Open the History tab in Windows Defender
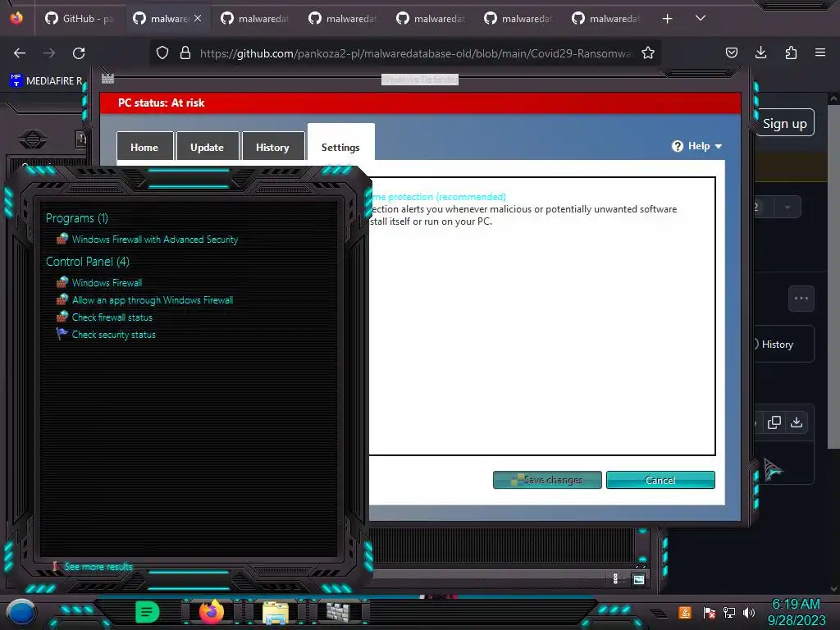Viewport: 840px width, 630px height. [272, 147]
